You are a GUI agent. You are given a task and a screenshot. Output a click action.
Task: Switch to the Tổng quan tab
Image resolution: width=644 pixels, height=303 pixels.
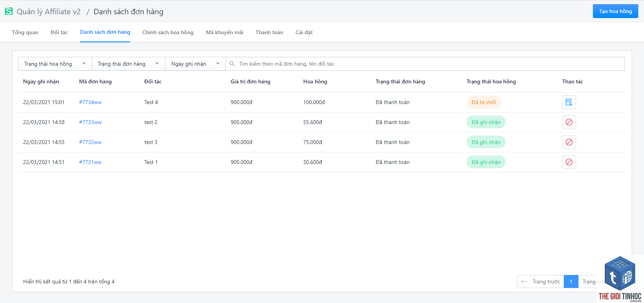pyautogui.click(x=25, y=32)
